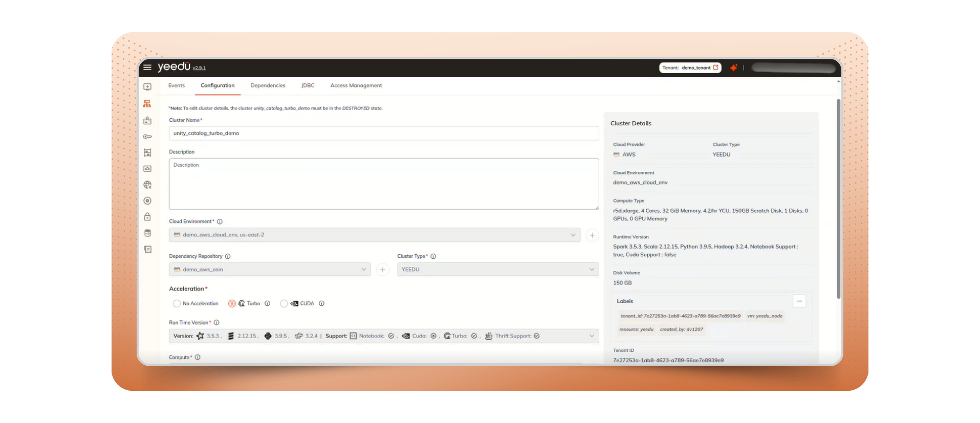Image resolution: width=980 pixels, height=423 pixels.
Task: Click the Tenant ID value text
Action: (x=668, y=360)
